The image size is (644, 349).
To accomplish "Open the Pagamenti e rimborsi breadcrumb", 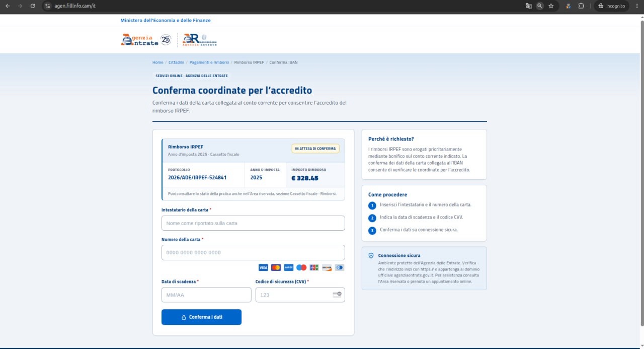I will [x=209, y=62].
